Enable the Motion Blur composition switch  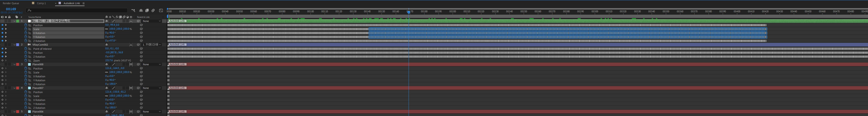pyautogui.click(x=153, y=11)
